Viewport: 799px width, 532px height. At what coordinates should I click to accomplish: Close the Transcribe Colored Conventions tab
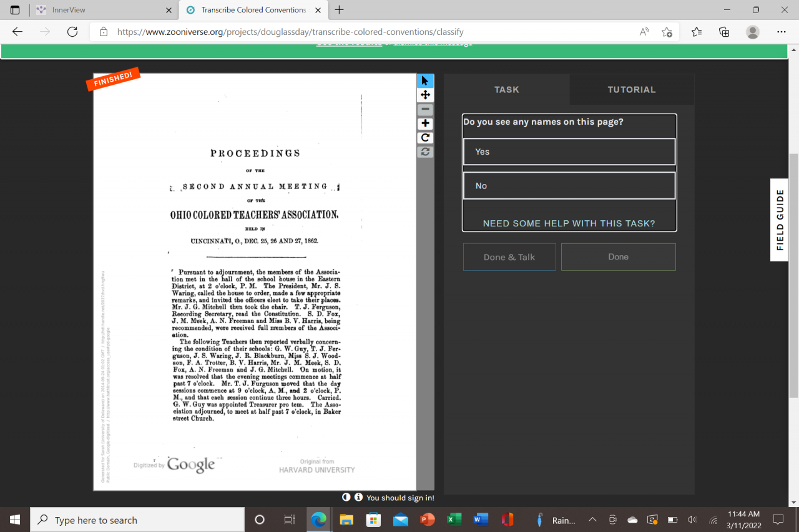(318, 10)
